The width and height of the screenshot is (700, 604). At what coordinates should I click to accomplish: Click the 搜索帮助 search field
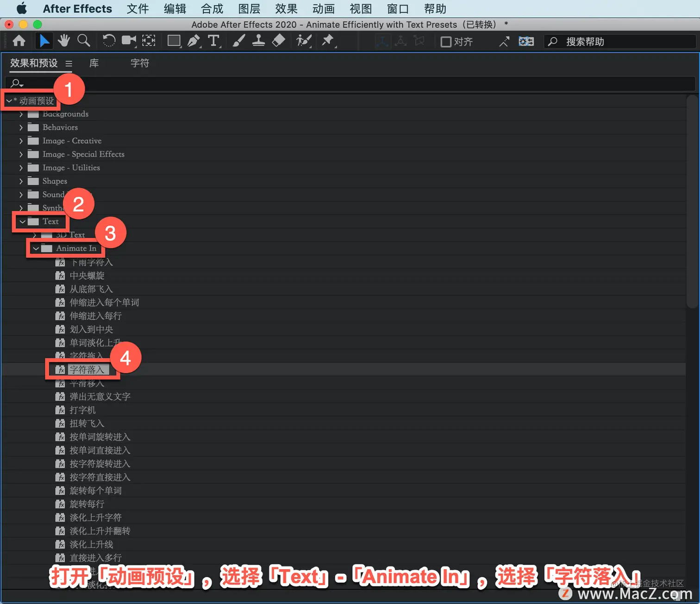(620, 42)
